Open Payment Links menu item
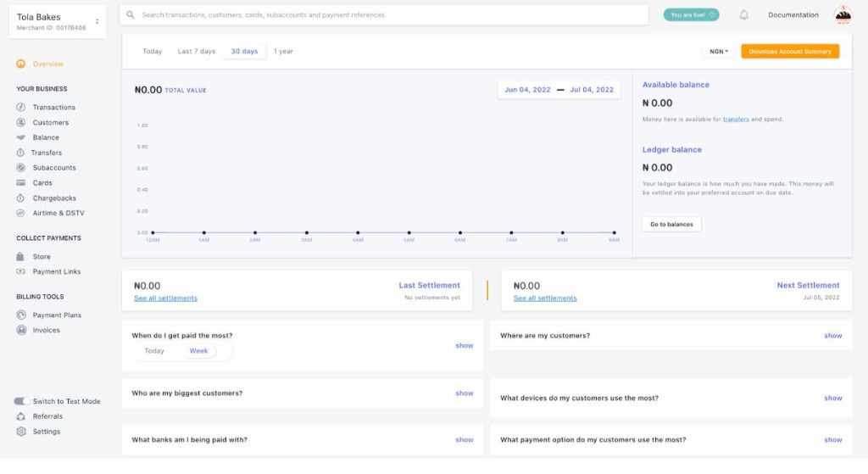This screenshot has width=868, height=474. 57,272
